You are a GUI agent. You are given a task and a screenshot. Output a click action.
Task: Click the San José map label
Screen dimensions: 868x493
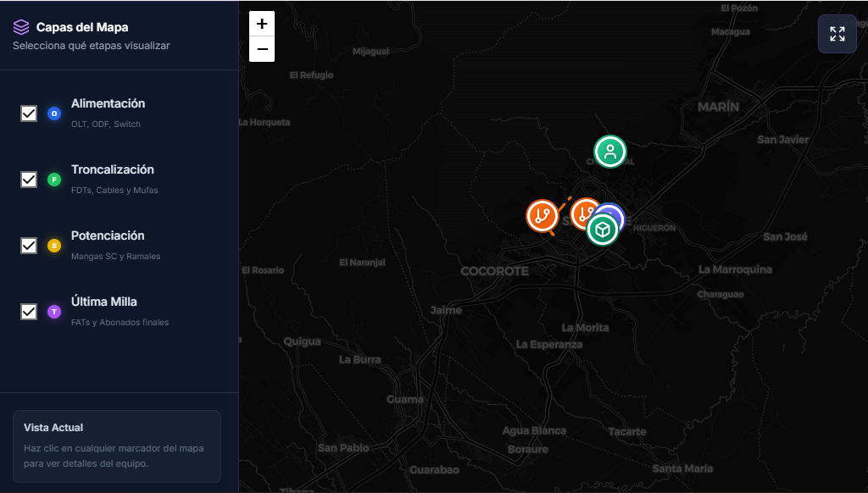click(785, 237)
